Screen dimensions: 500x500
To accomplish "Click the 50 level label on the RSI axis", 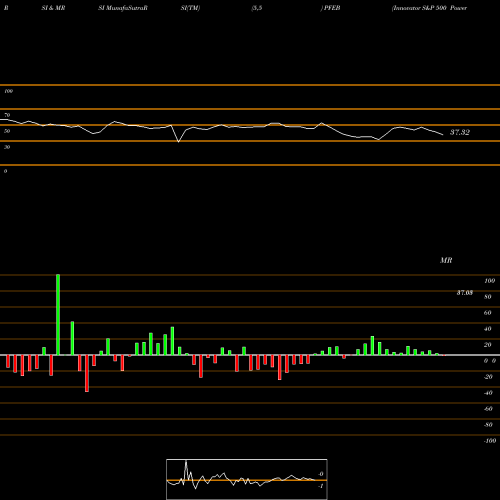I will (7, 131).
